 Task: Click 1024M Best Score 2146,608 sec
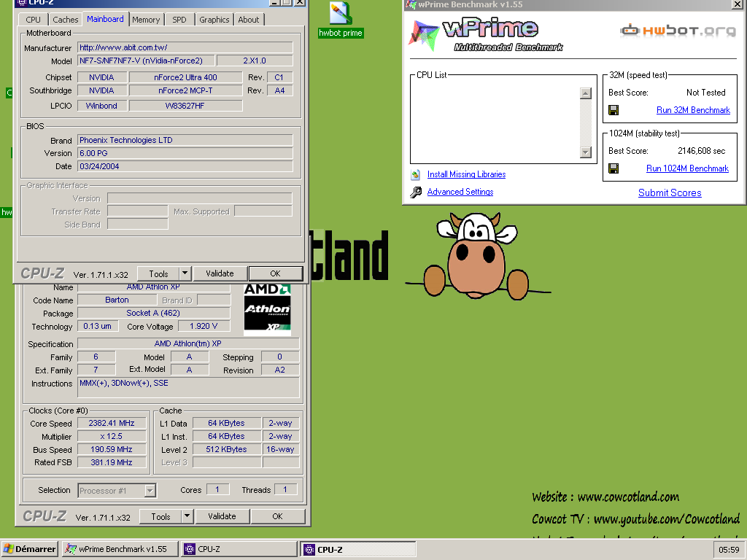[701, 151]
